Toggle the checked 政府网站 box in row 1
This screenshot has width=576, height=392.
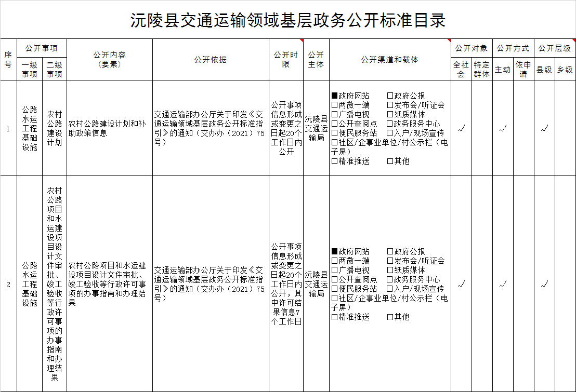[335, 96]
